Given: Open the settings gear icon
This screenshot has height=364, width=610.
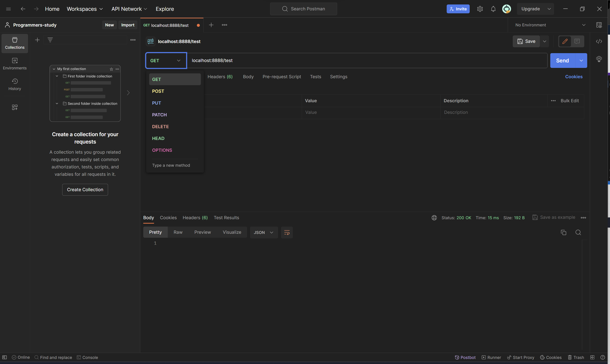Looking at the screenshot, I should coord(480,9).
